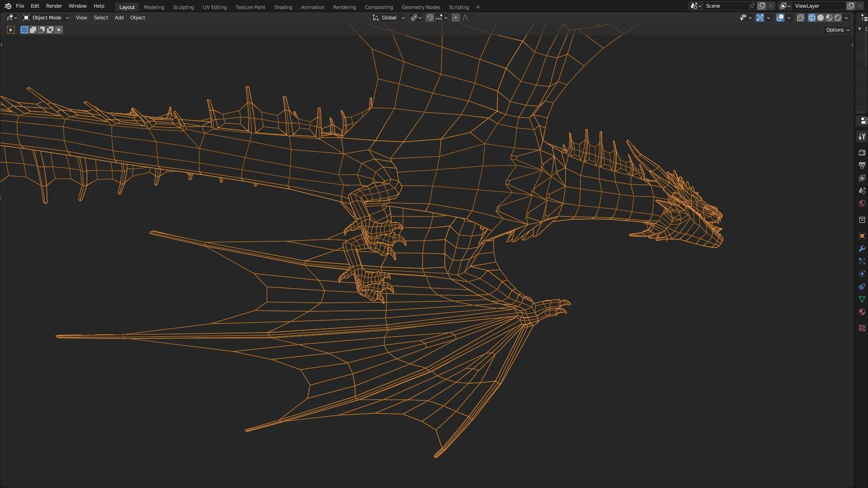The image size is (868, 488).
Task: Open object types visibility dropdown
Action: click(745, 18)
